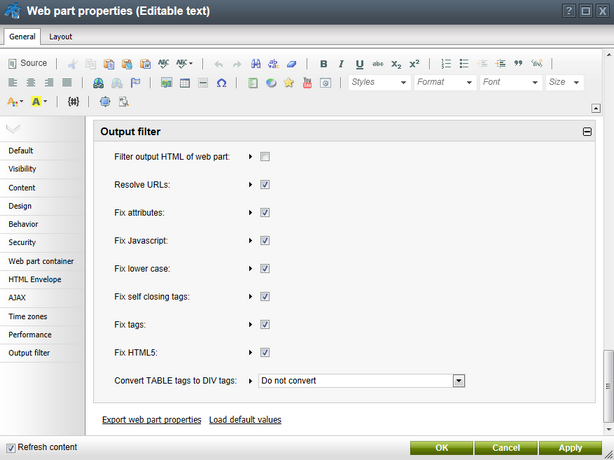Click arrow next to Resolve URLs
614x460 pixels.
[x=250, y=184]
